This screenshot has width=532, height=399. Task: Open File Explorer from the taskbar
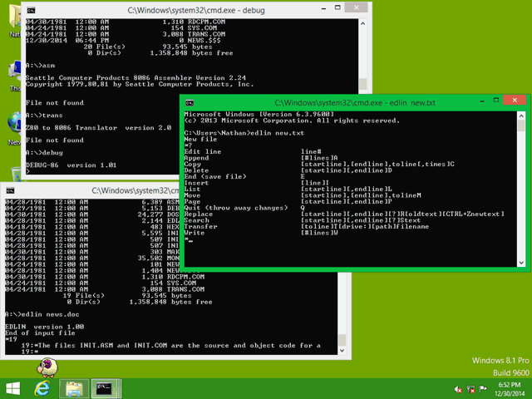[74, 389]
